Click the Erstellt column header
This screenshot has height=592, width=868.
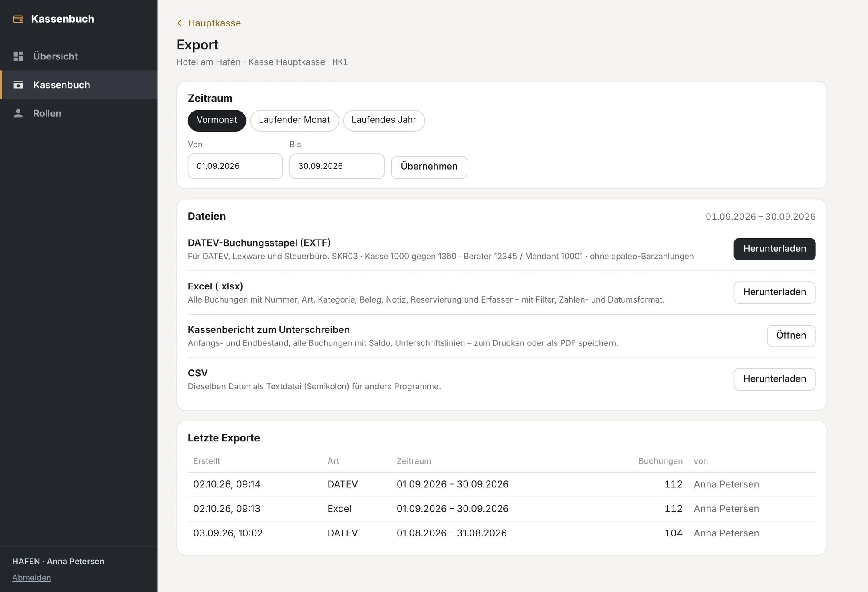tap(207, 461)
